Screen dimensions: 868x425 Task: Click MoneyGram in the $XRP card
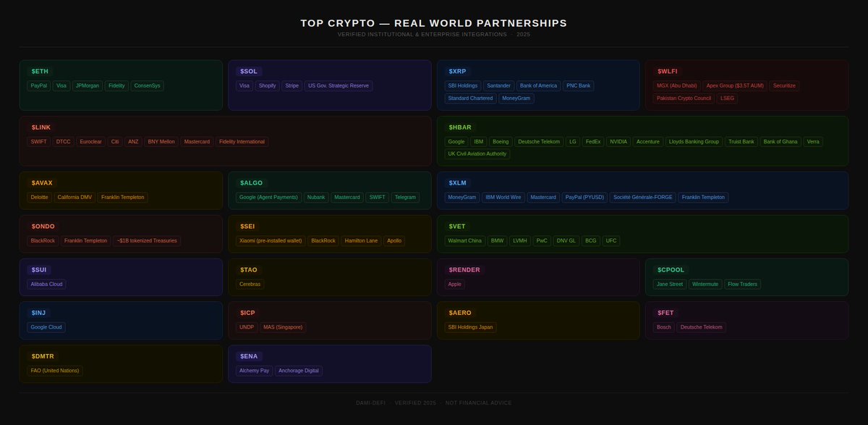[516, 98]
